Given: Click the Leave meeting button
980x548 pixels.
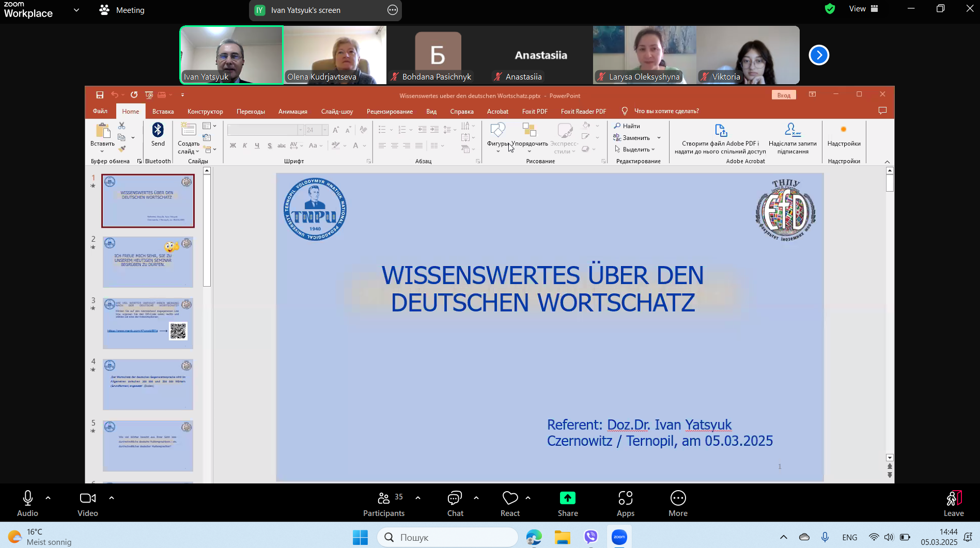Looking at the screenshot, I should 953,504.
